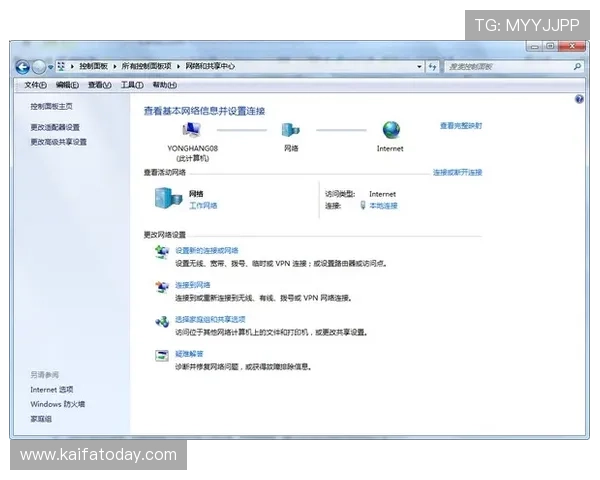Click 连接或断开连接 link
The width and height of the screenshot is (600, 480).
coord(457,172)
